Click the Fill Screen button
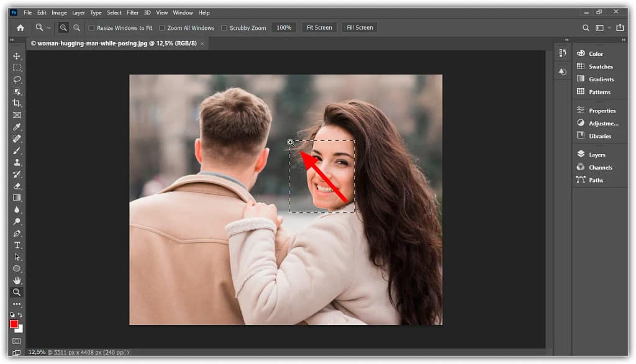Screen dimensions: 636x364 [x=360, y=28]
